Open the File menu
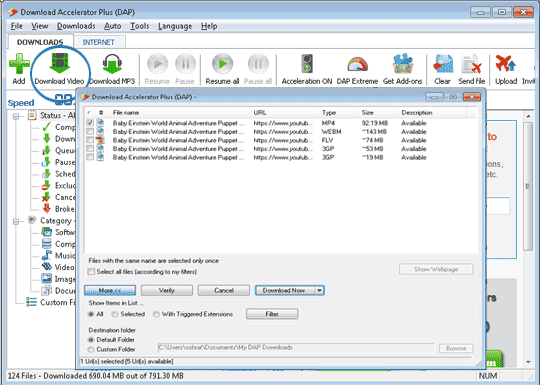The width and height of the screenshot is (540, 385). 16,26
